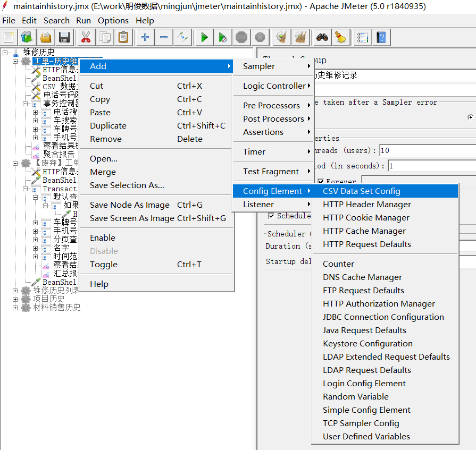Click Start no pauses toolbar icon
This screenshot has height=450, width=476.
[222, 37]
